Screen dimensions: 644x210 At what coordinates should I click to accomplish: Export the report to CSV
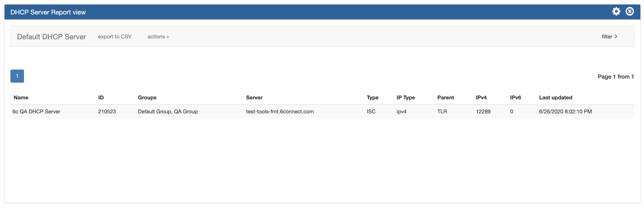click(114, 37)
